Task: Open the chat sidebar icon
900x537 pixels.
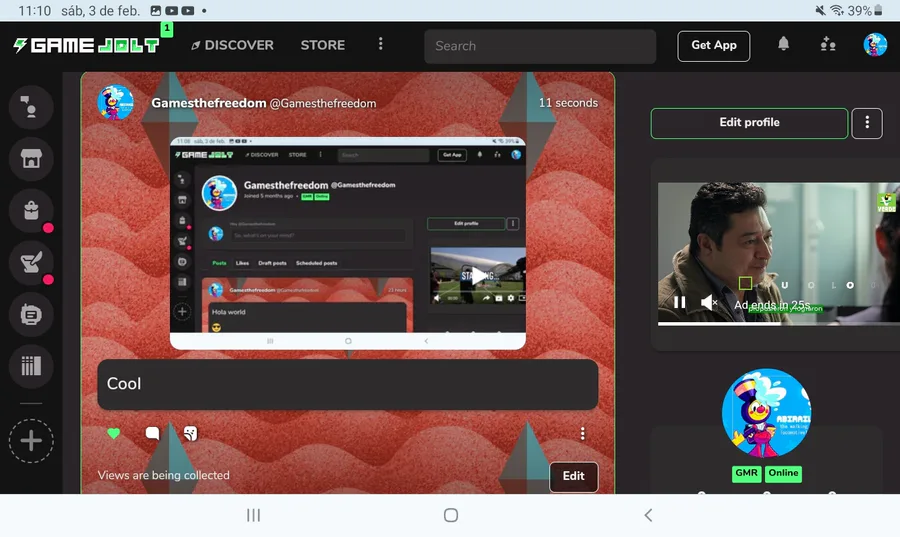Action: (31, 107)
